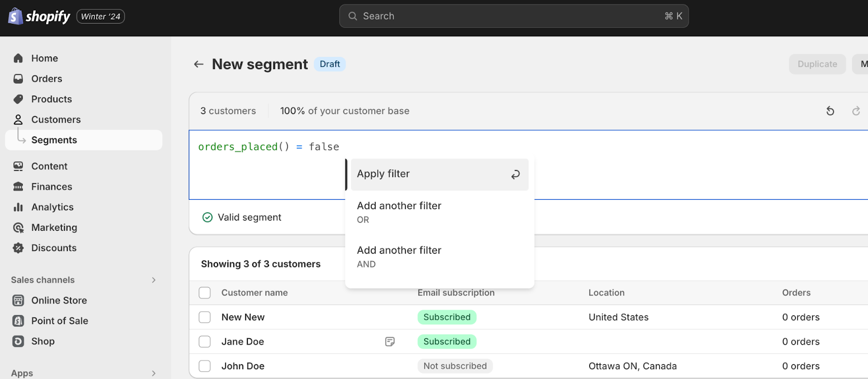Select Add another filter OR option

pos(399,212)
